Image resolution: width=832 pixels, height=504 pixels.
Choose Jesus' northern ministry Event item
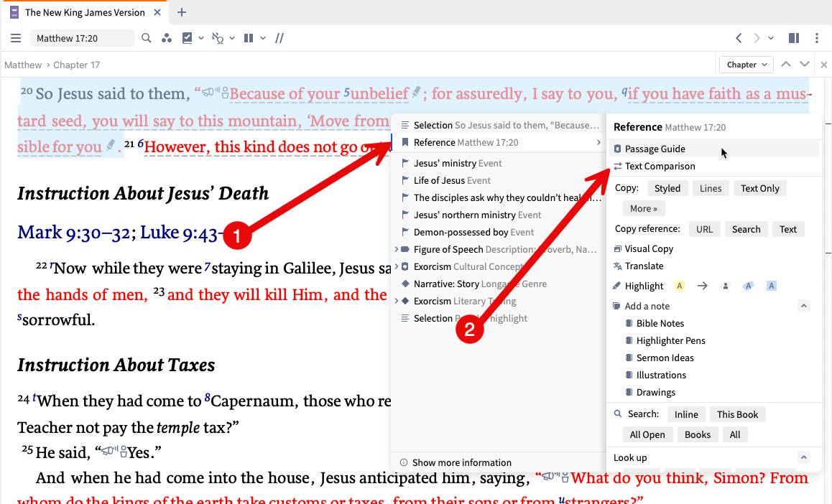pos(499,215)
